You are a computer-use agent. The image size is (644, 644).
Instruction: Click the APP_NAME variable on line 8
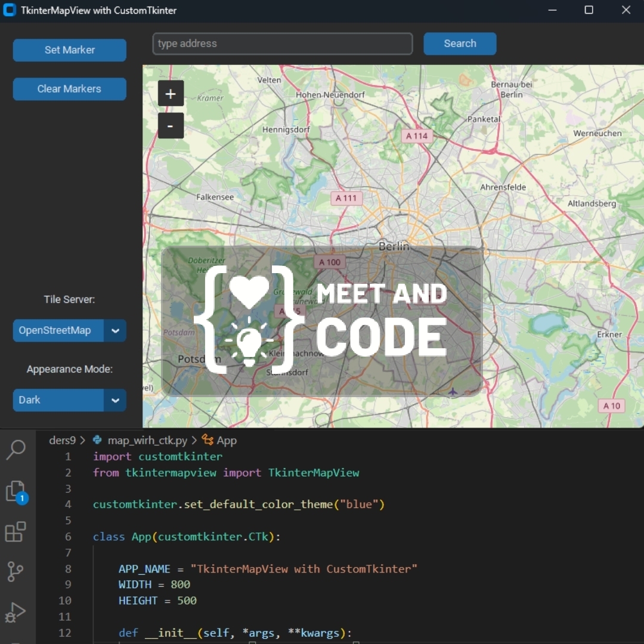[x=144, y=569]
